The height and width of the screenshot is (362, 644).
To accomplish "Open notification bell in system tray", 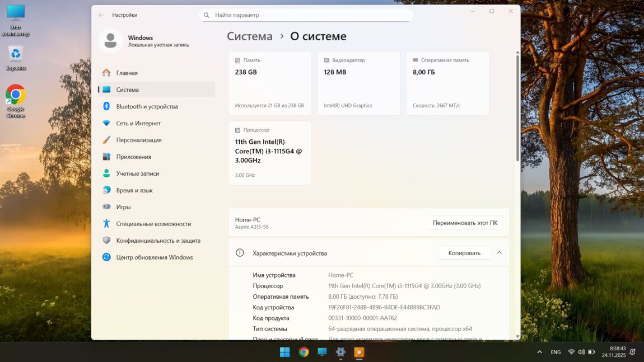I will [x=632, y=352].
